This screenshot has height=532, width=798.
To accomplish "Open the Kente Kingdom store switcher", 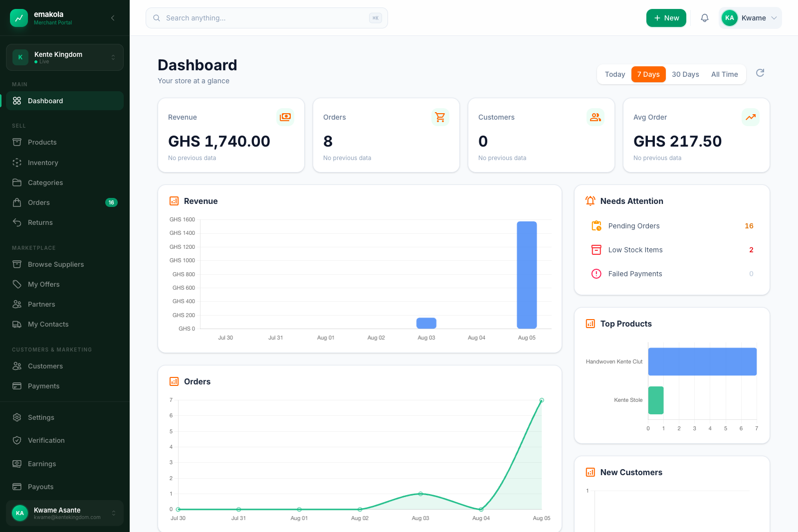I will [65, 57].
